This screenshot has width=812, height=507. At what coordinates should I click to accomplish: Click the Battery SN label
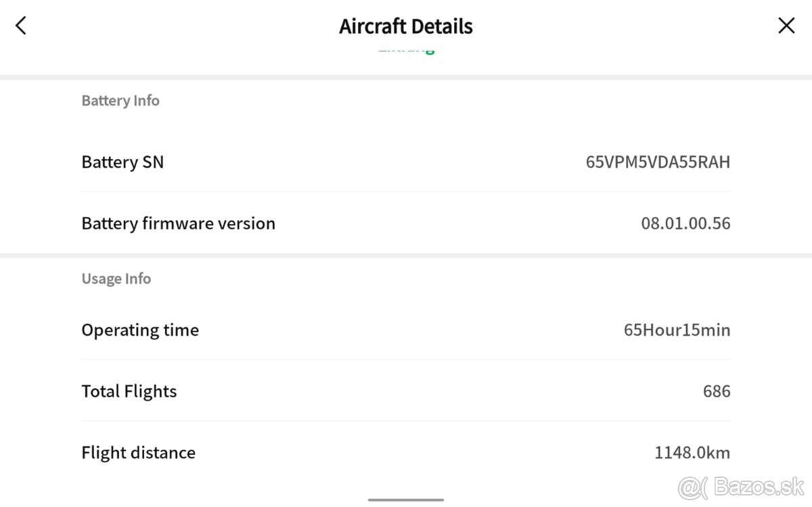coord(122,162)
